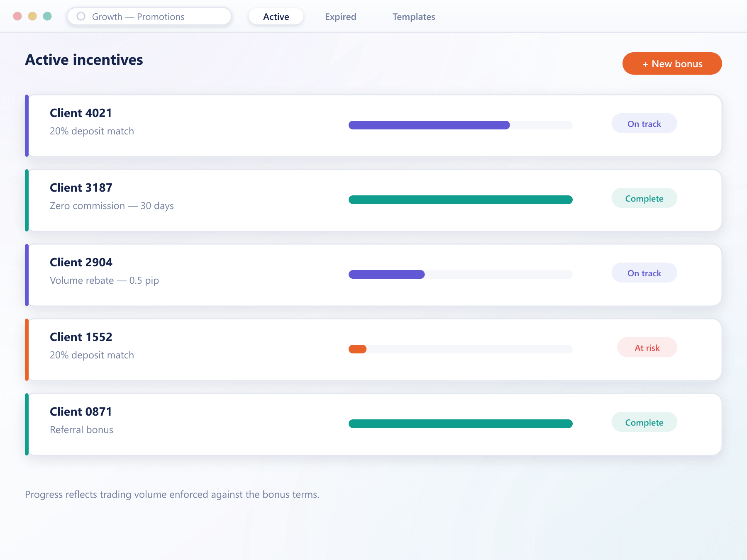Click "20% deposit match" under Client 1552
The image size is (747, 560).
click(x=92, y=355)
